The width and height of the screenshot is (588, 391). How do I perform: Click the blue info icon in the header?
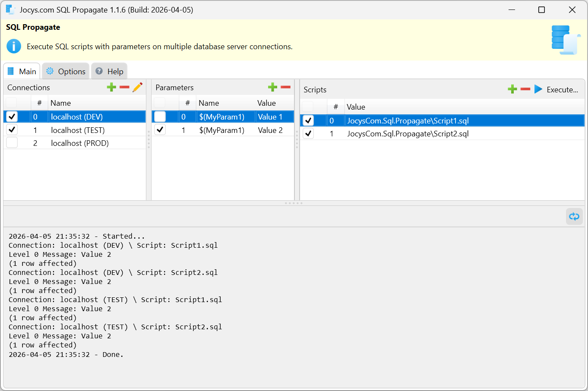[x=14, y=46]
